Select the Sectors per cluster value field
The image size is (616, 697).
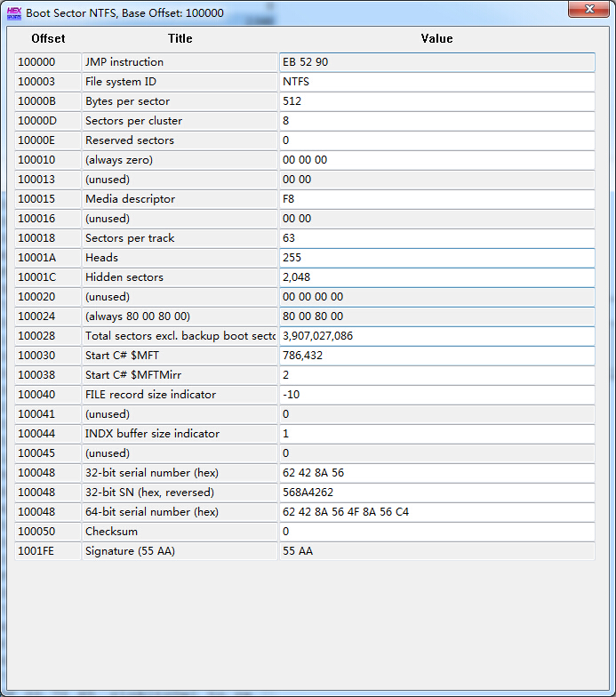tap(436, 121)
